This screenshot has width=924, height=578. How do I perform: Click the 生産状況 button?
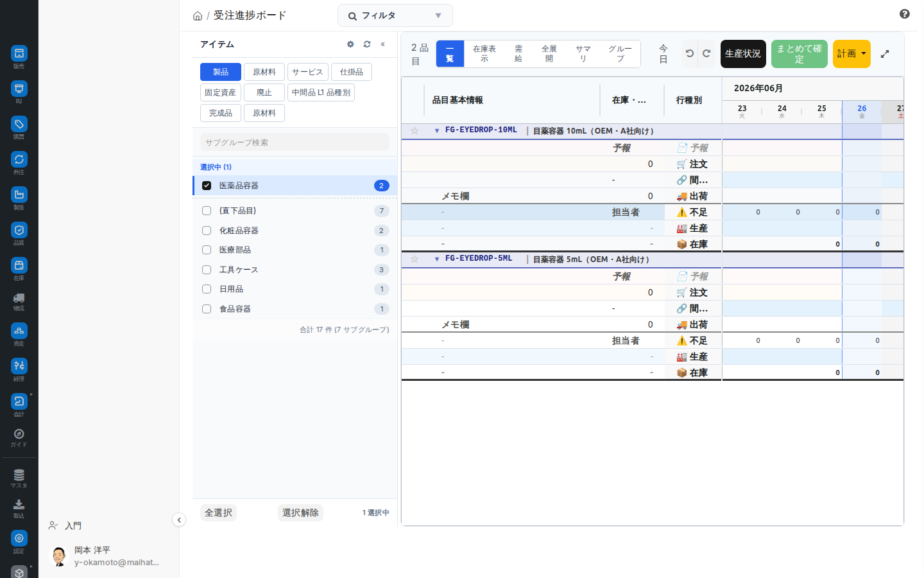pyautogui.click(x=743, y=54)
